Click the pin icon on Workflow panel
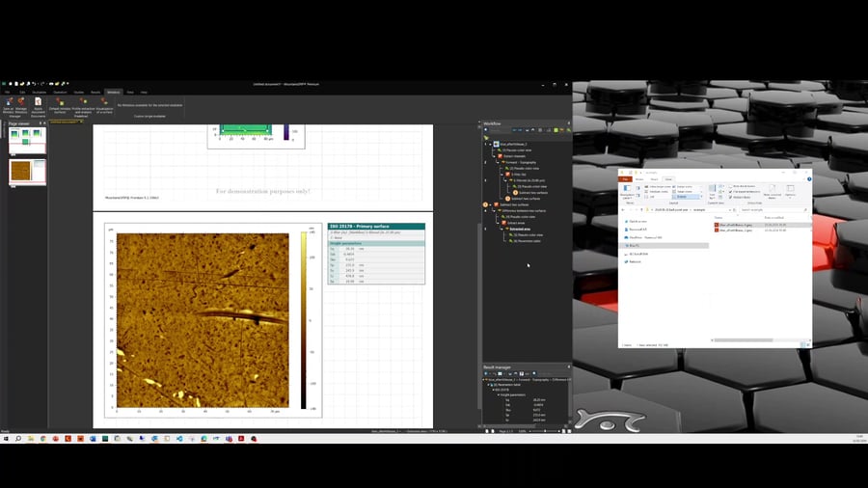The height and width of the screenshot is (488, 868). (x=568, y=123)
